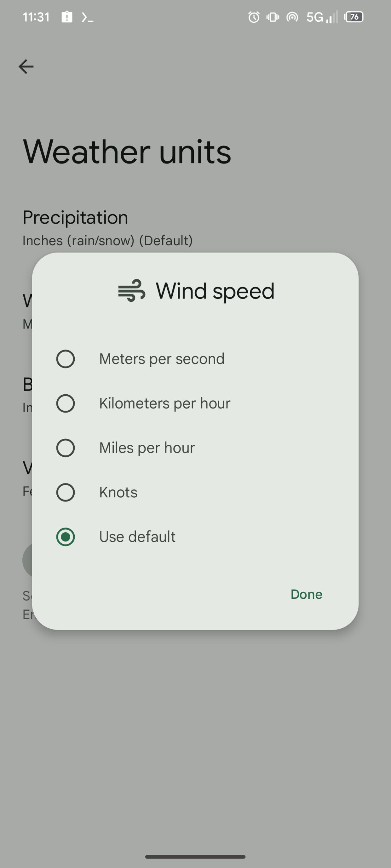The width and height of the screenshot is (391, 868).
Task: Tap the hotspot status icon
Action: tap(292, 17)
